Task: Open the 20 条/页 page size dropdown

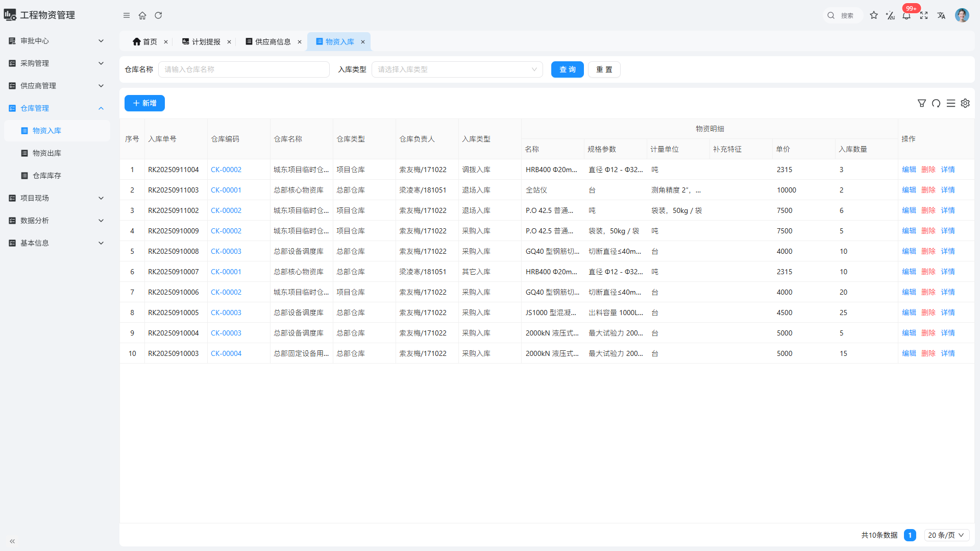Action: pos(946,535)
